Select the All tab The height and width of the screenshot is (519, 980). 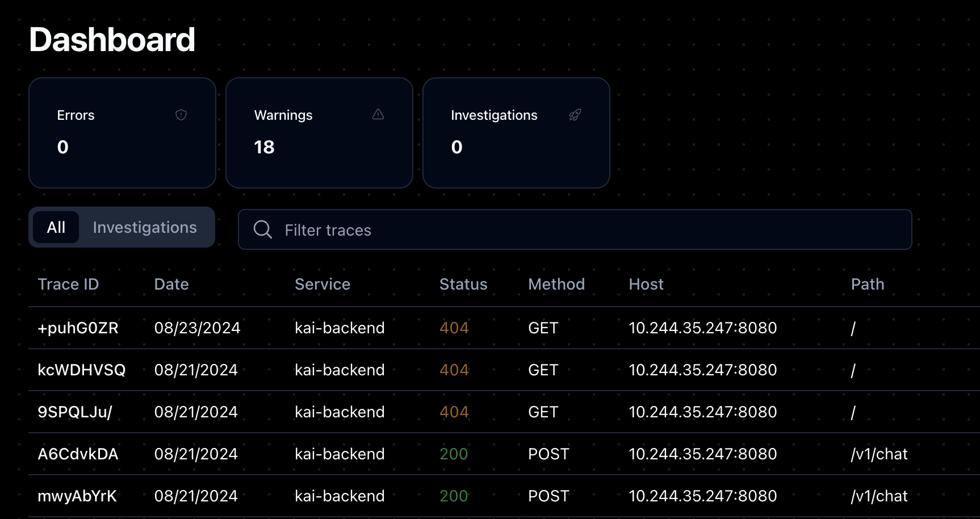click(56, 227)
